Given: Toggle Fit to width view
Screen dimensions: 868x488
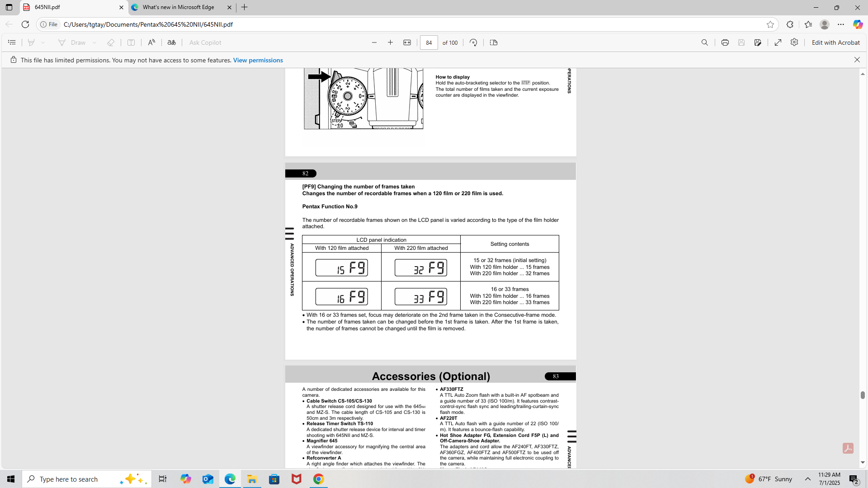Looking at the screenshot, I should point(407,42).
